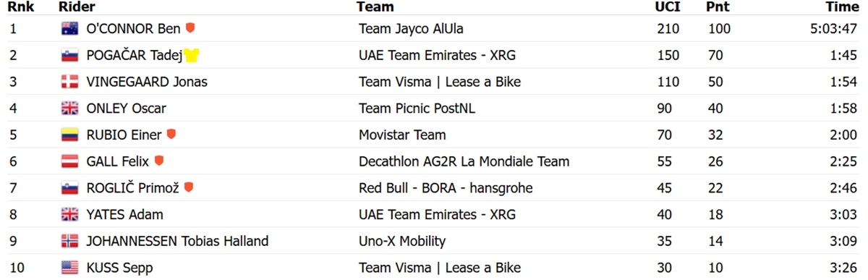Open Uno-X Mobility team page
The height and width of the screenshot is (280, 868).
[402, 242]
